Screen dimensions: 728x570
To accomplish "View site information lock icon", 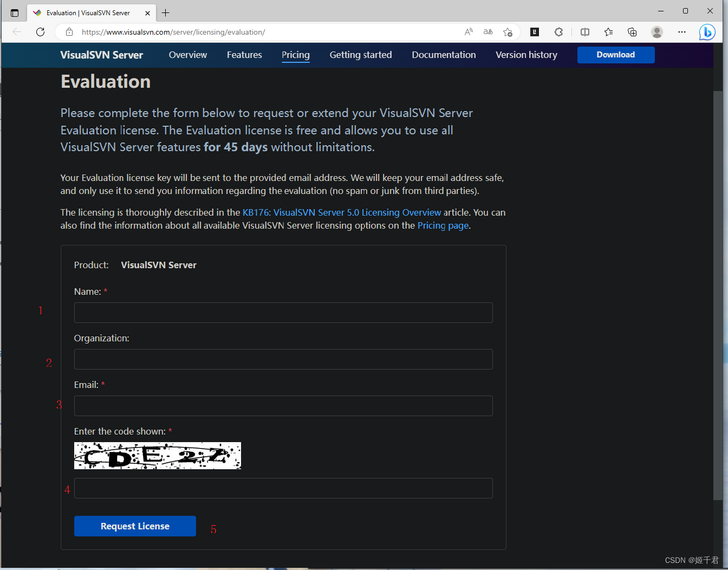I will click(69, 32).
